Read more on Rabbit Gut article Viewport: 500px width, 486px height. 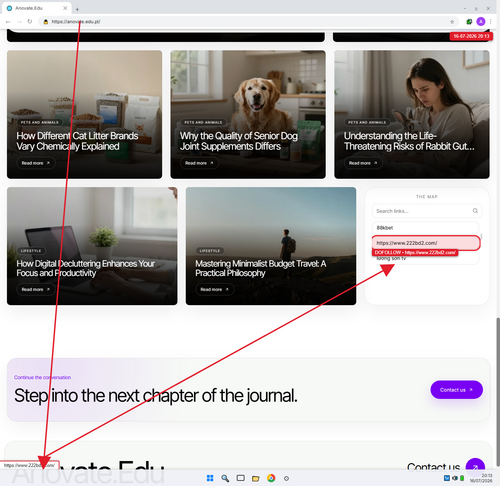coord(363,163)
